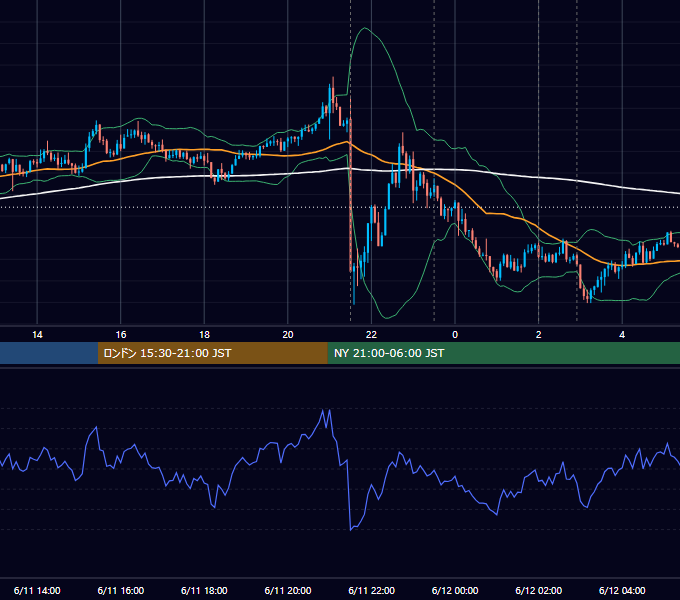Click the hour label 18 on price chart axis
The width and height of the screenshot is (680, 600).
[x=204, y=335]
